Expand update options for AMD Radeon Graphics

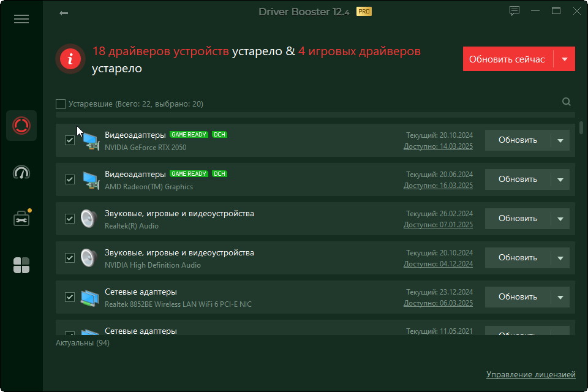560,179
